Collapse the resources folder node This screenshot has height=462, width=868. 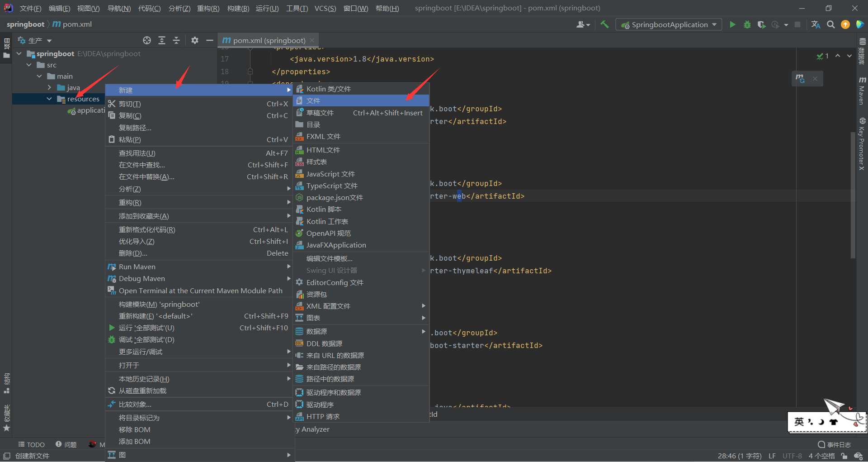49,99
